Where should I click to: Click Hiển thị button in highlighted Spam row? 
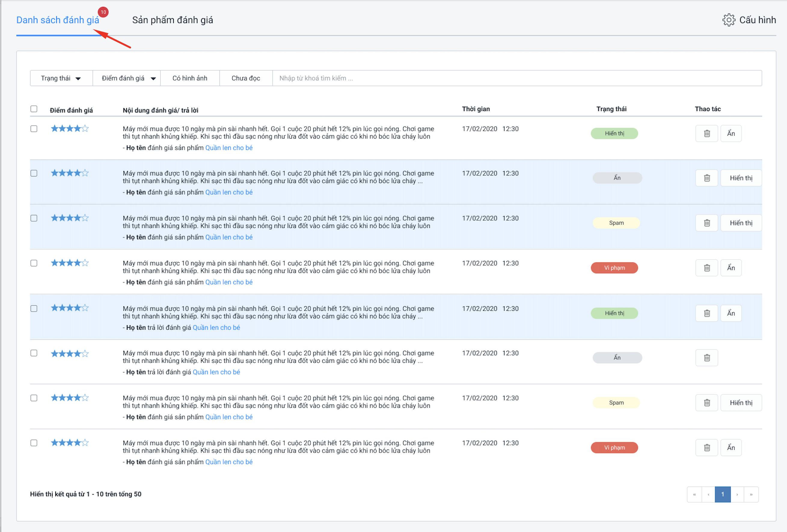click(x=741, y=223)
